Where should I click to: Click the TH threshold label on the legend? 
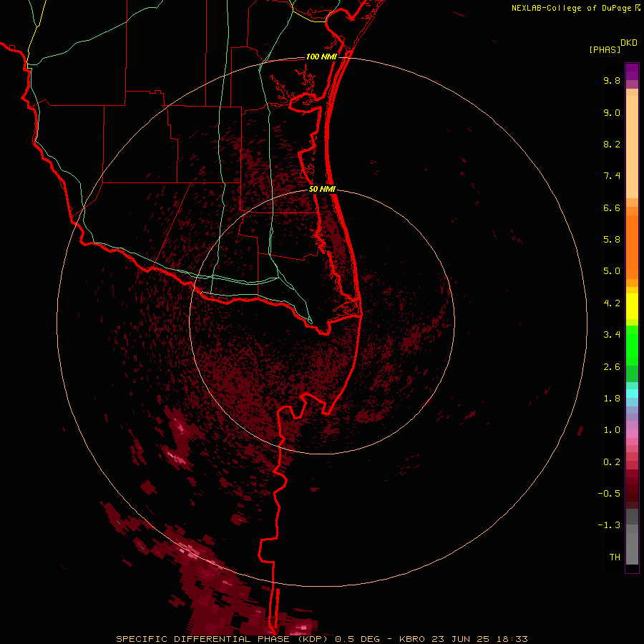coord(615,557)
